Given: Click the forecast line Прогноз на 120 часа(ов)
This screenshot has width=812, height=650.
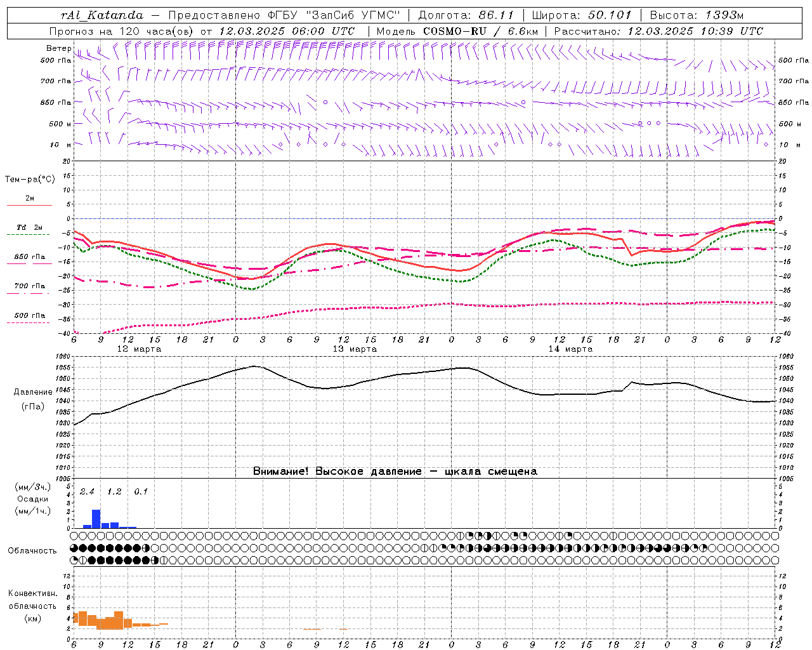Looking at the screenshot, I should pos(122,31).
